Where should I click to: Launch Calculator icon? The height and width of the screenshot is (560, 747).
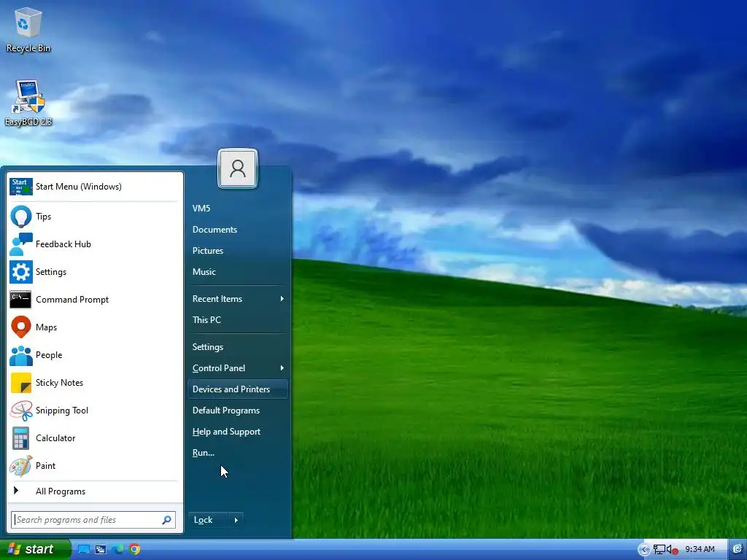tap(21, 438)
